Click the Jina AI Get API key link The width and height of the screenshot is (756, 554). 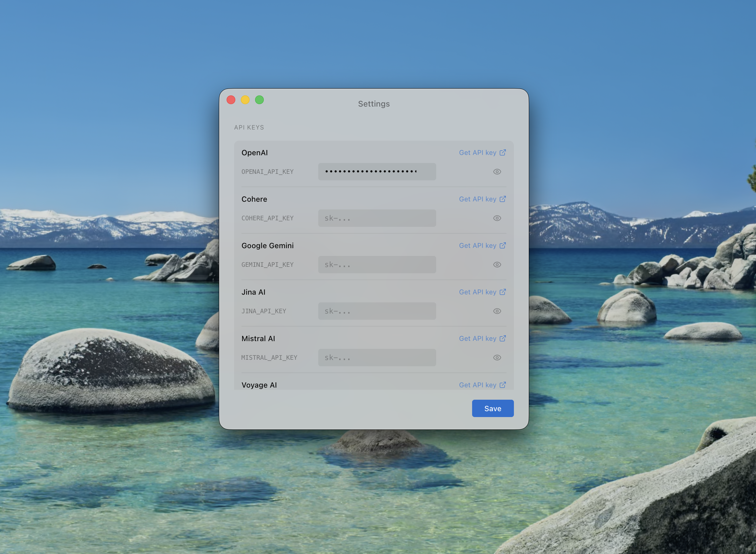pyautogui.click(x=477, y=292)
